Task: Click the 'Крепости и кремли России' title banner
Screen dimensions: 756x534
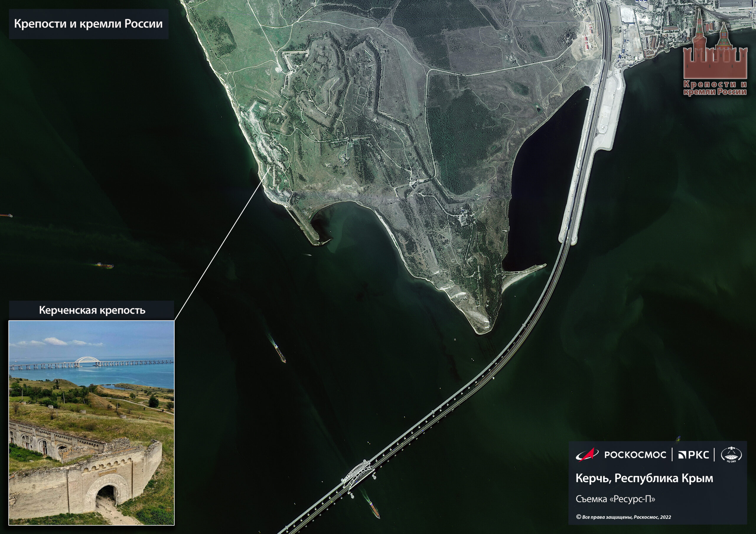Action: [89, 24]
